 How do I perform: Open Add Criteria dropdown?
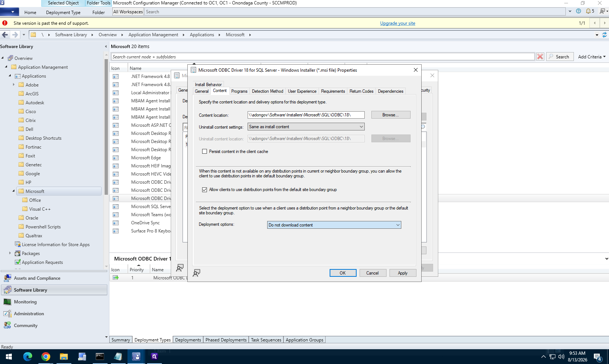point(592,57)
